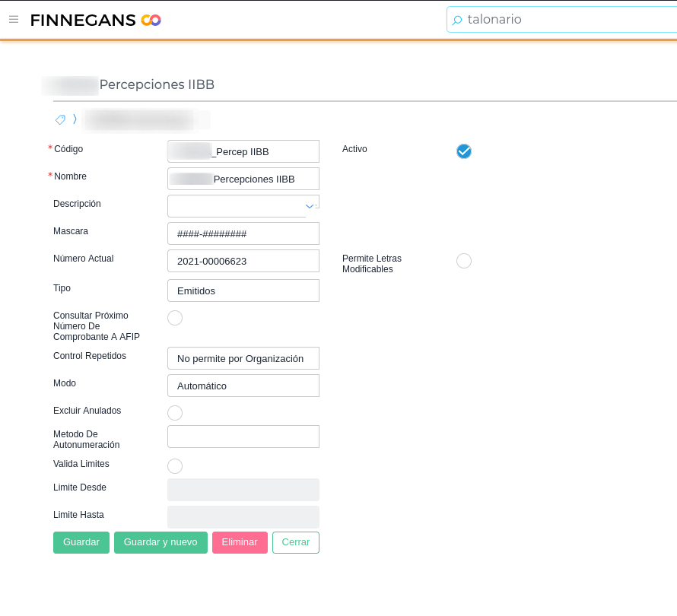Screen dimensions: 677x616
Task: Toggle Consultar Próximo Número AFIP checkbox
Action: (x=175, y=318)
